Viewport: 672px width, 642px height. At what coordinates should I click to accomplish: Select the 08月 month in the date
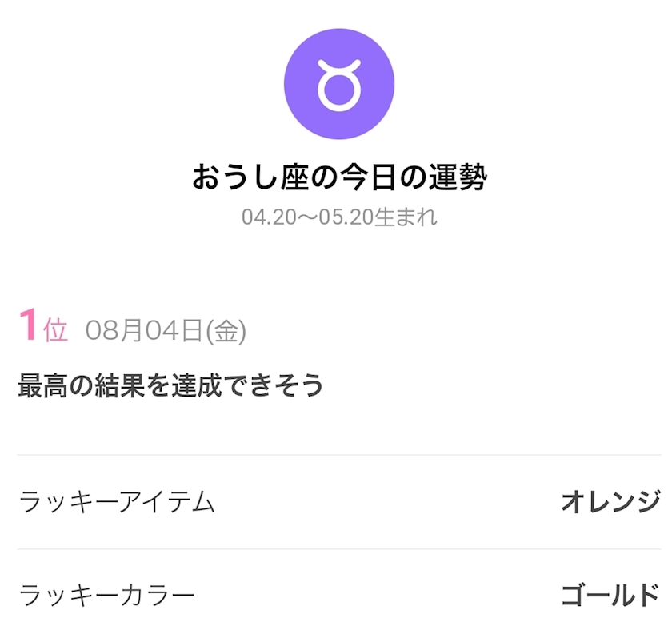114,331
